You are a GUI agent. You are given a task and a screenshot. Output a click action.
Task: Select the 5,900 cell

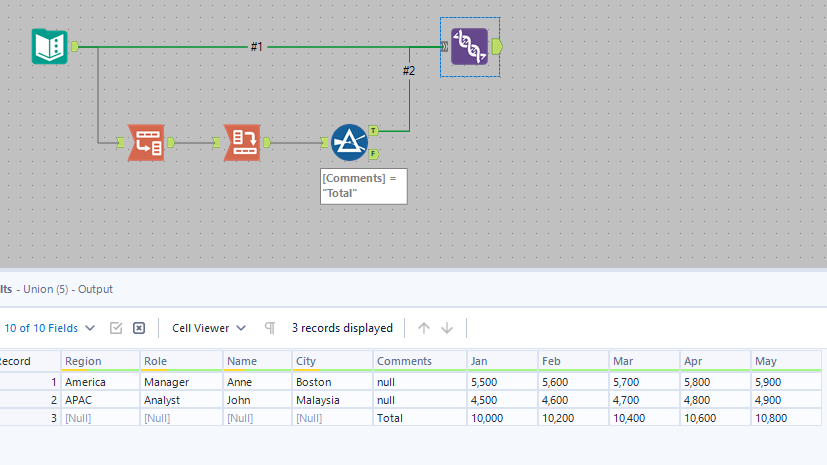[786, 382]
